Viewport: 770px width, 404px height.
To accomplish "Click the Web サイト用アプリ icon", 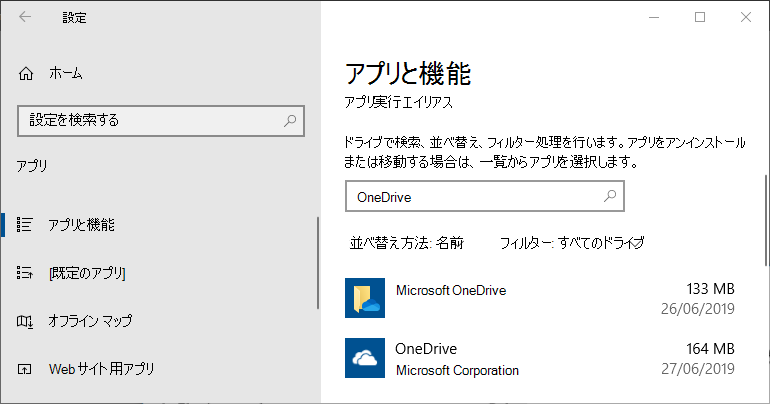I will [x=25, y=369].
